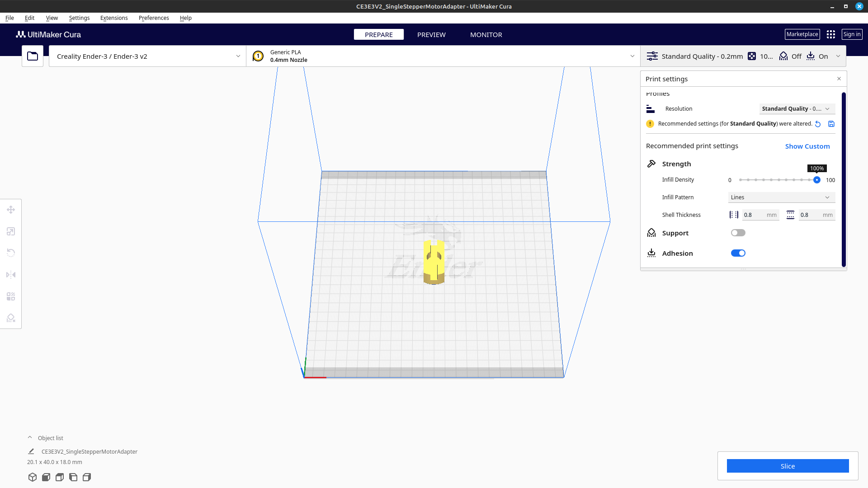Click the print settings sliders icon

point(652,56)
